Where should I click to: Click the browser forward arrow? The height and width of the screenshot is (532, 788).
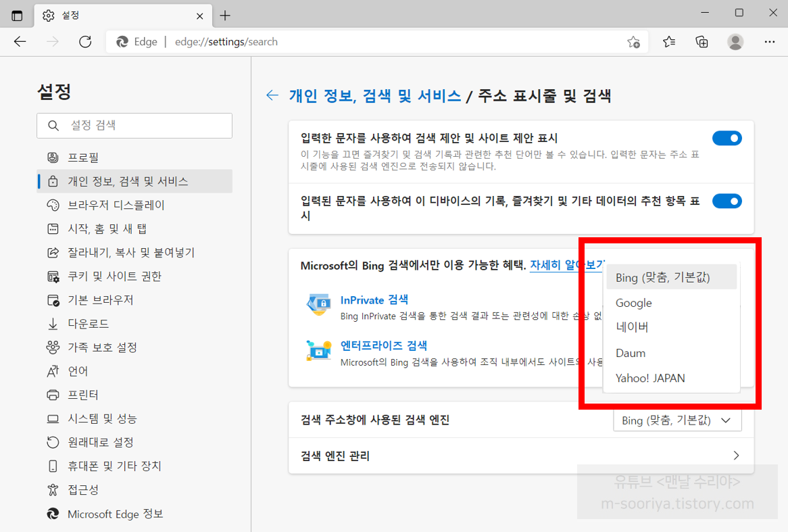[x=52, y=42]
